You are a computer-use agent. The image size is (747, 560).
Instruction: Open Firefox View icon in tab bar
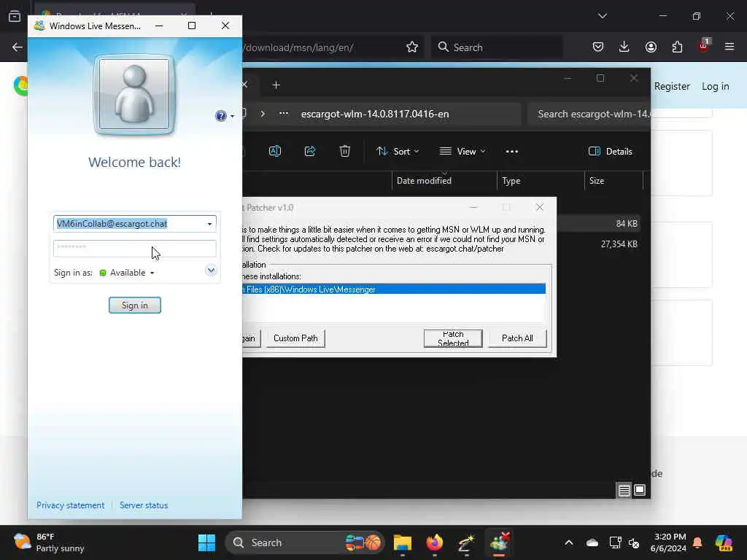click(15, 16)
